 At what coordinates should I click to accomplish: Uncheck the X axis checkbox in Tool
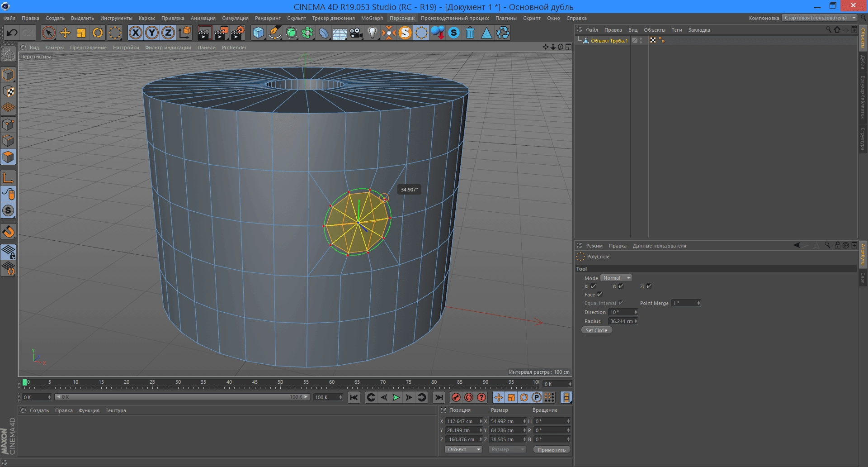594,286
